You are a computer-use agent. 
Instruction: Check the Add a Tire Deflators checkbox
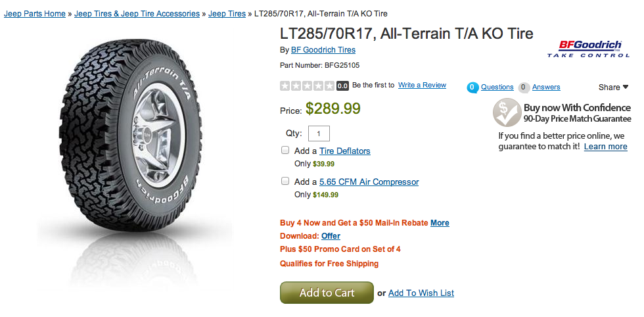(x=285, y=150)
